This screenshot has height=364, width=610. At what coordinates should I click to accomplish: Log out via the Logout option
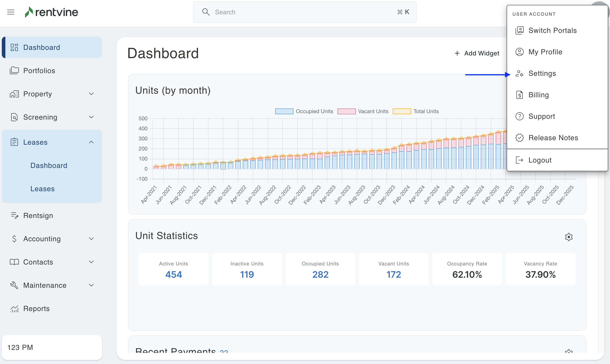pyautogui.click(x=540, y=160)
